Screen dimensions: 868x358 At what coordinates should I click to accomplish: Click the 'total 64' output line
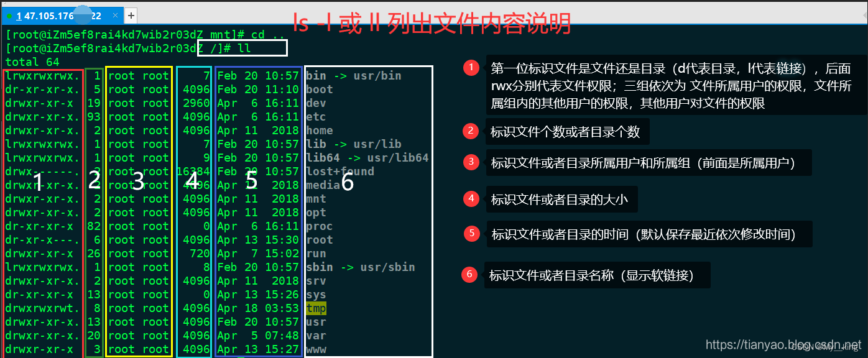click(x=32, y=62)
